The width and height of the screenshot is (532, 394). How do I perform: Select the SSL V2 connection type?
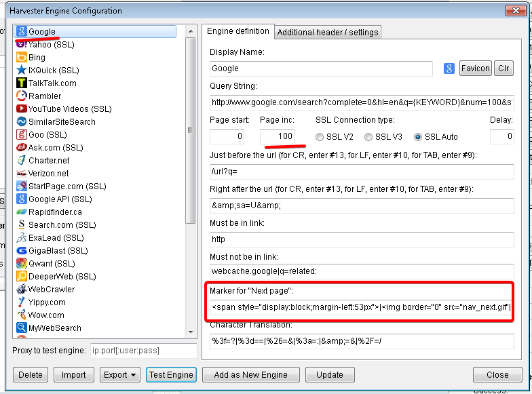click(x=319, y=137)
